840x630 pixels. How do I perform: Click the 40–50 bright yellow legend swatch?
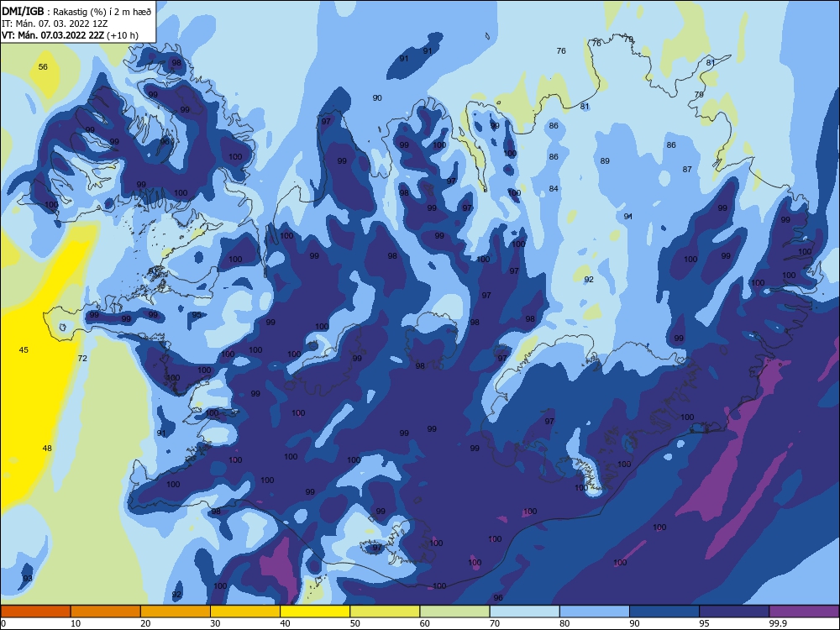315,612
